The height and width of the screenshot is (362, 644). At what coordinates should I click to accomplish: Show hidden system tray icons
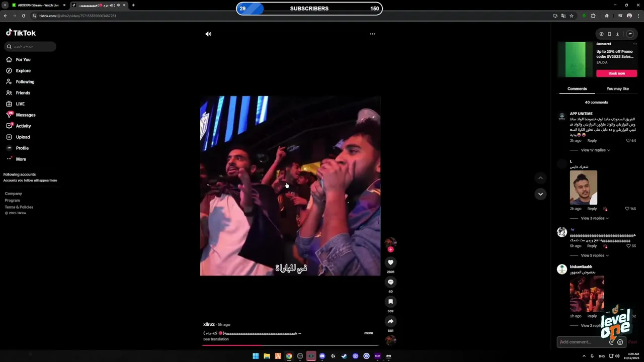pos(584,356)
